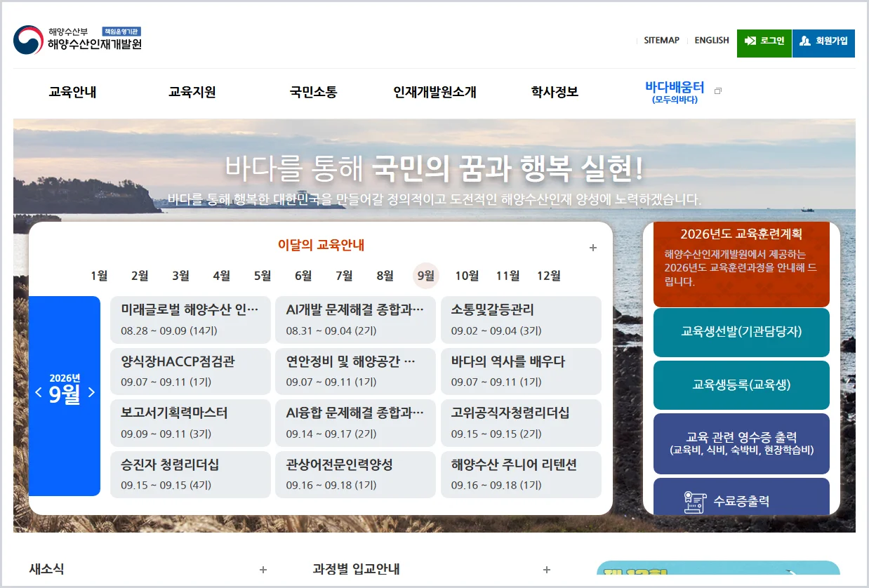
Task: Click the blue 2026년 9월 month panel
Action: [x=65, y=396]
